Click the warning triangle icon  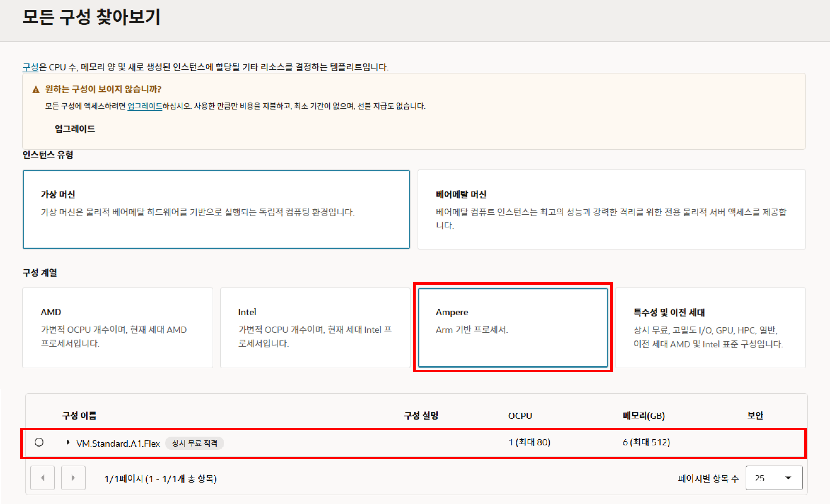(36, 89)
